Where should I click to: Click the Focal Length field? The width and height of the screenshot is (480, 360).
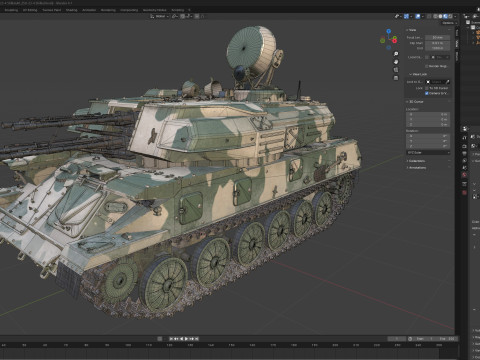[x=437, y=38]
